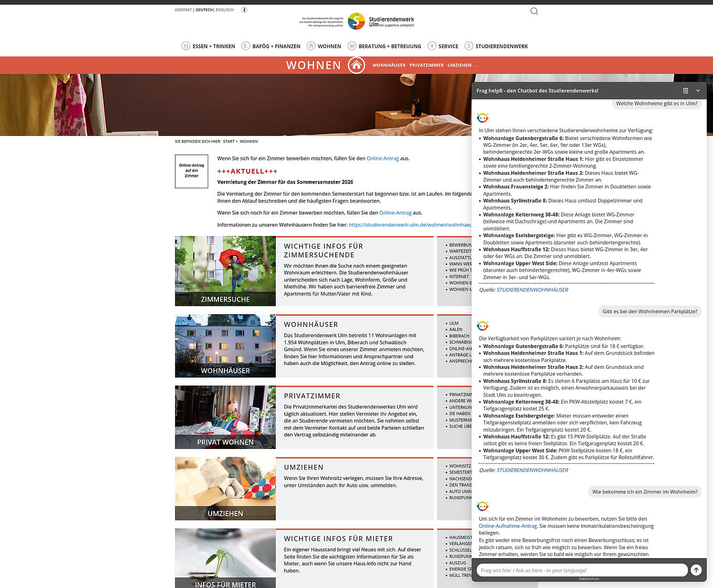Open the Privat Wohnen thumbnail
The image size is (713, 588).
click(x=225, y=418)
